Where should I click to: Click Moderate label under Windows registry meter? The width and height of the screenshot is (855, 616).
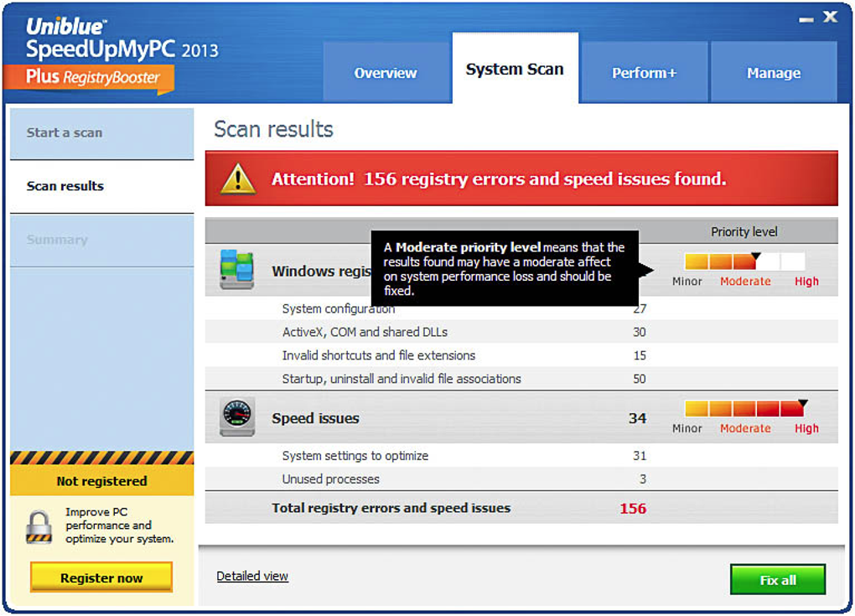point(745,282)
